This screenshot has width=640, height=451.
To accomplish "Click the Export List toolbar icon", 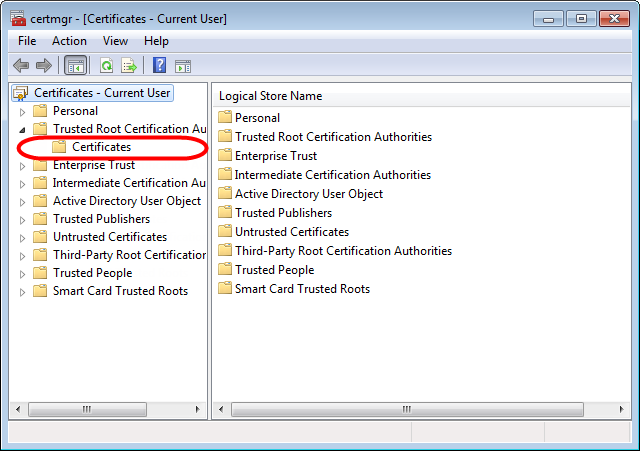I will (128, 66).
